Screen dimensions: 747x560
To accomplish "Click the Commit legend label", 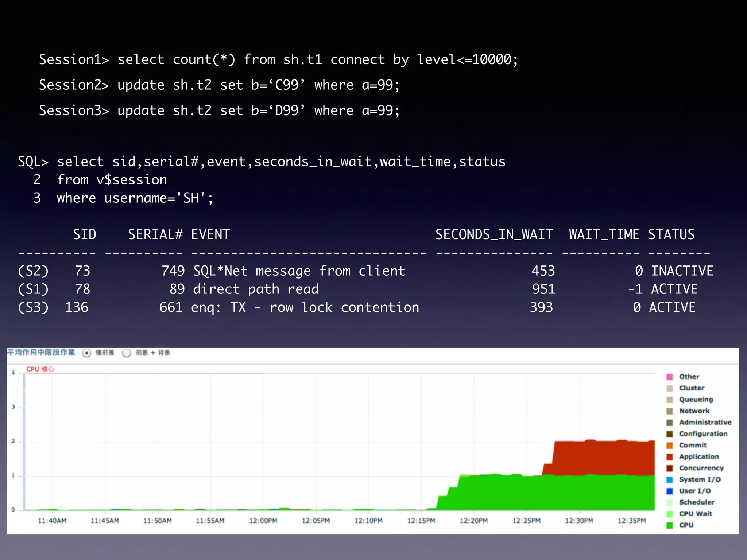I will coord(693,445).
